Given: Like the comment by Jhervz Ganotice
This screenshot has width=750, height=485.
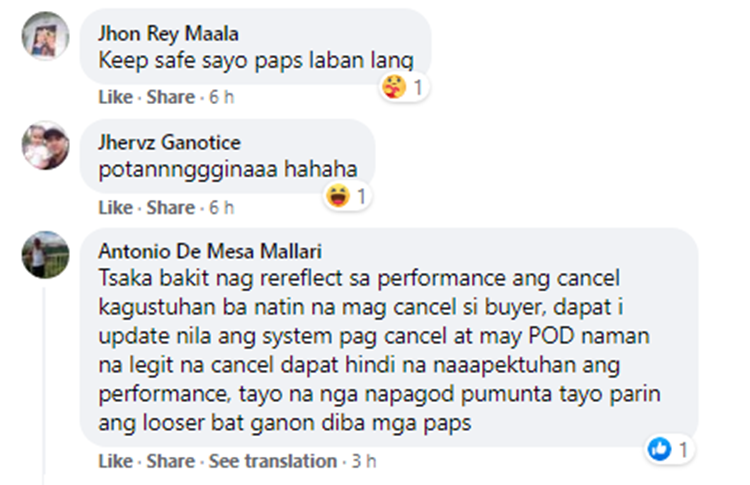Looking at the screenshot, I should coord(115,208).
